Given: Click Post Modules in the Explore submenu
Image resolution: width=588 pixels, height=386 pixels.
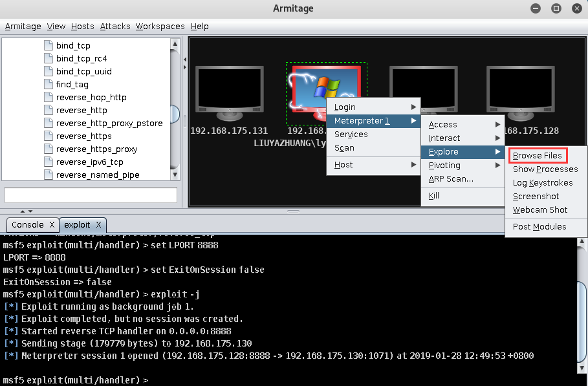Looking at the screenshot, I should [545, 227].
